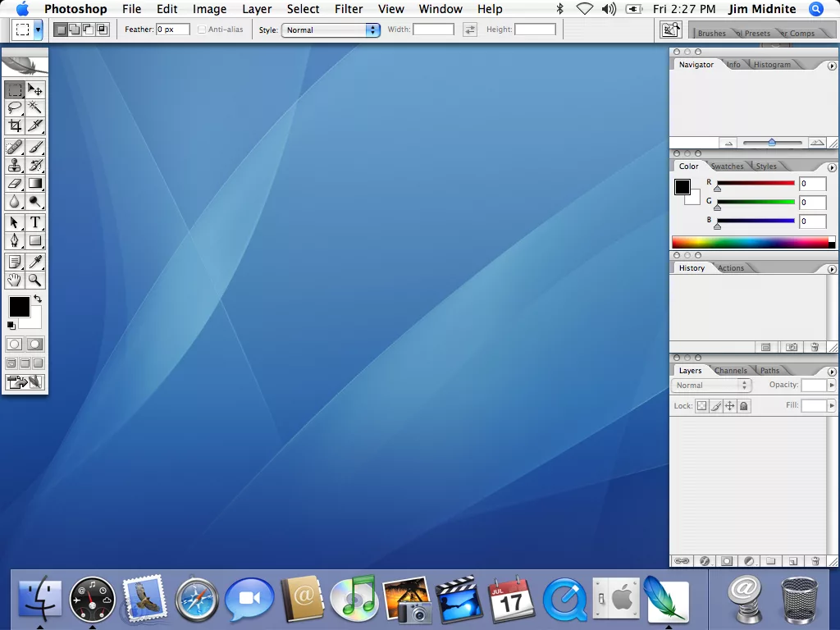Activate the Eyedropper tool
This screenshot has width=840, height=630.
35,262
